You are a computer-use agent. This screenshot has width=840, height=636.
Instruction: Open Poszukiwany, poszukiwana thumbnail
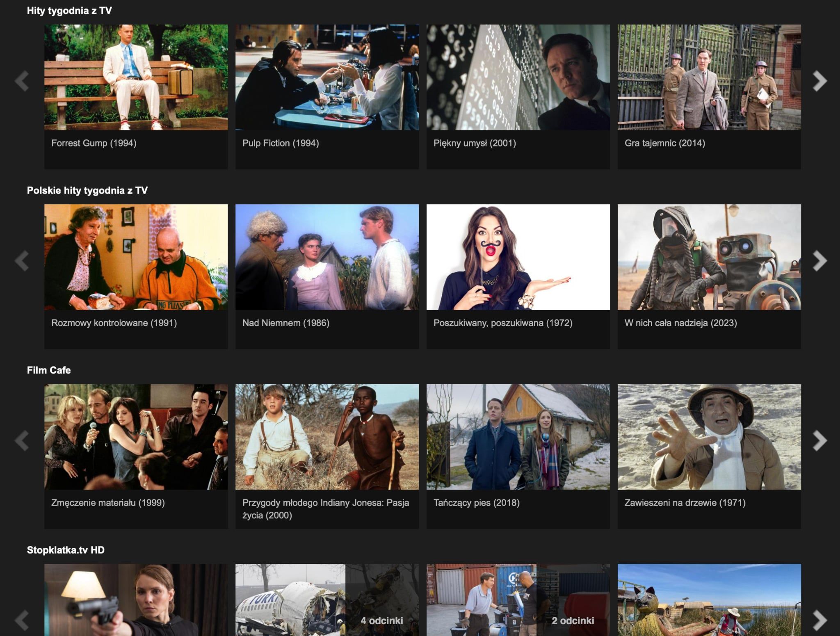518,257
